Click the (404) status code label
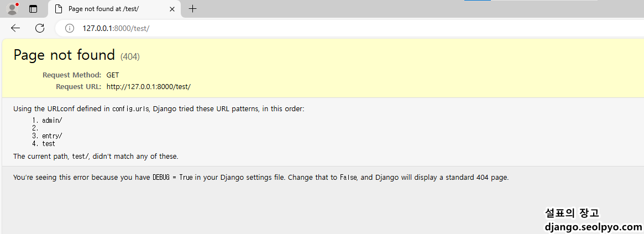Image resolution: width=644 pixels, height=234 pixels. coord(130,57)
